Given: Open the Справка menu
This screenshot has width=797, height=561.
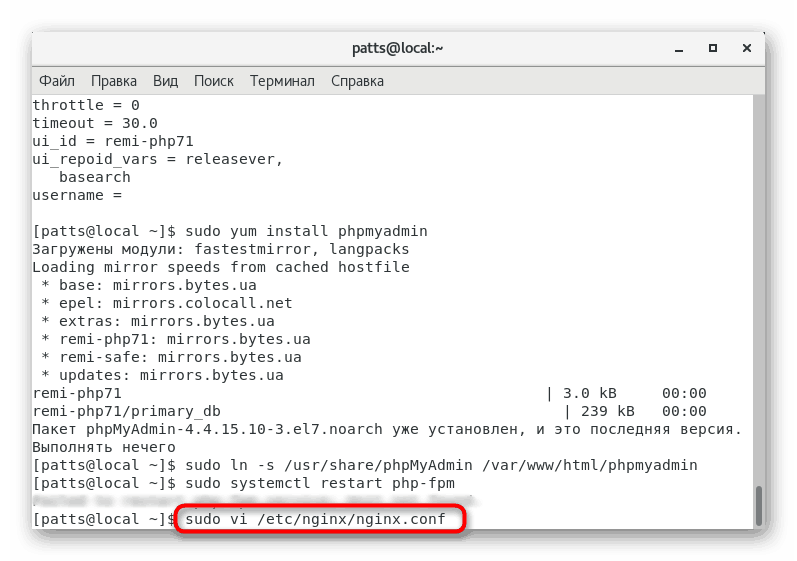Looking at the screenshot, I should 357,81.
